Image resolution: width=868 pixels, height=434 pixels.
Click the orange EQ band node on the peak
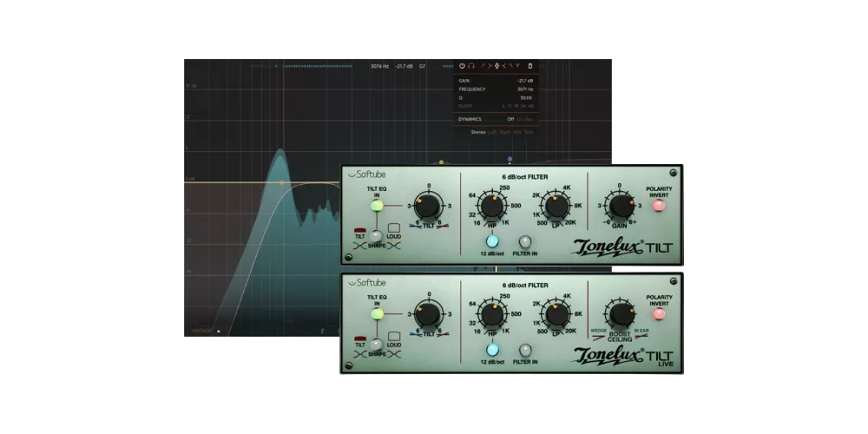(281, 182)
